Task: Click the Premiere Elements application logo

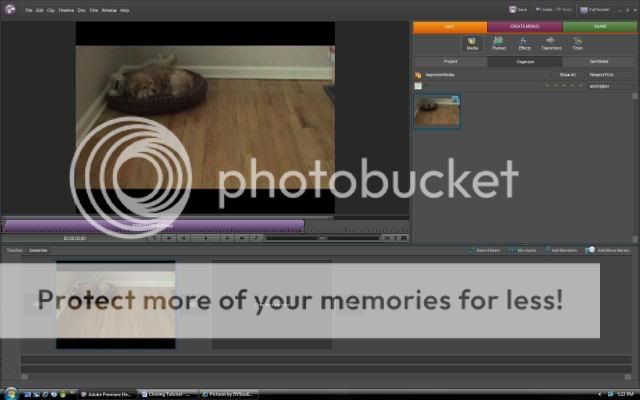Action: (10, 9)
